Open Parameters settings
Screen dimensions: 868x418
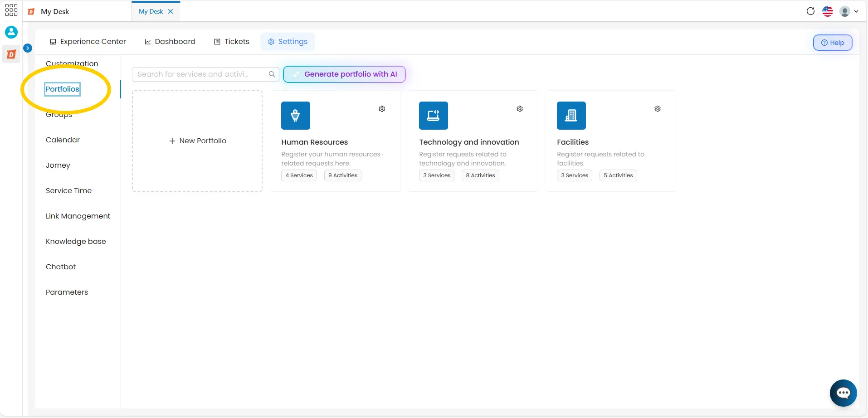67,292
